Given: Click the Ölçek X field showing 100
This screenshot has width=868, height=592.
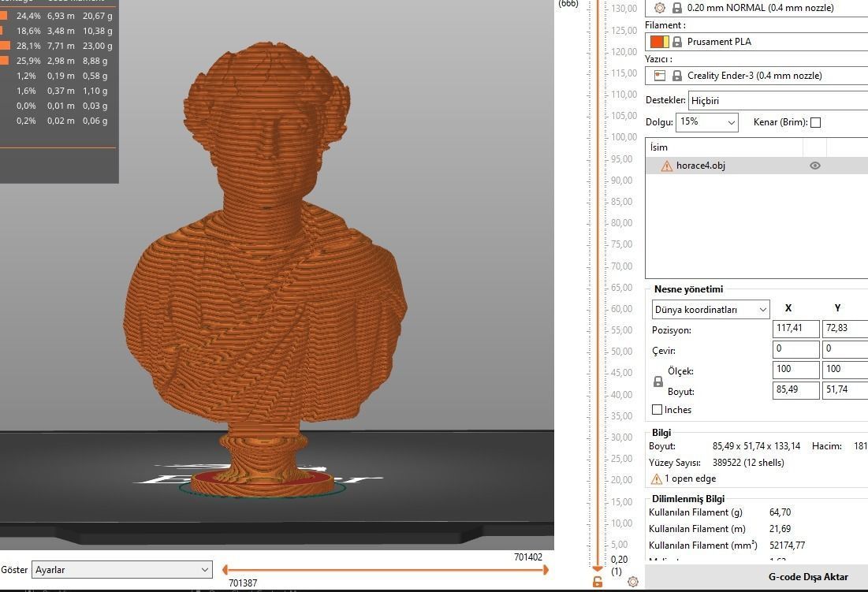Looking at the screenshot, I should (x=795, y=369).
